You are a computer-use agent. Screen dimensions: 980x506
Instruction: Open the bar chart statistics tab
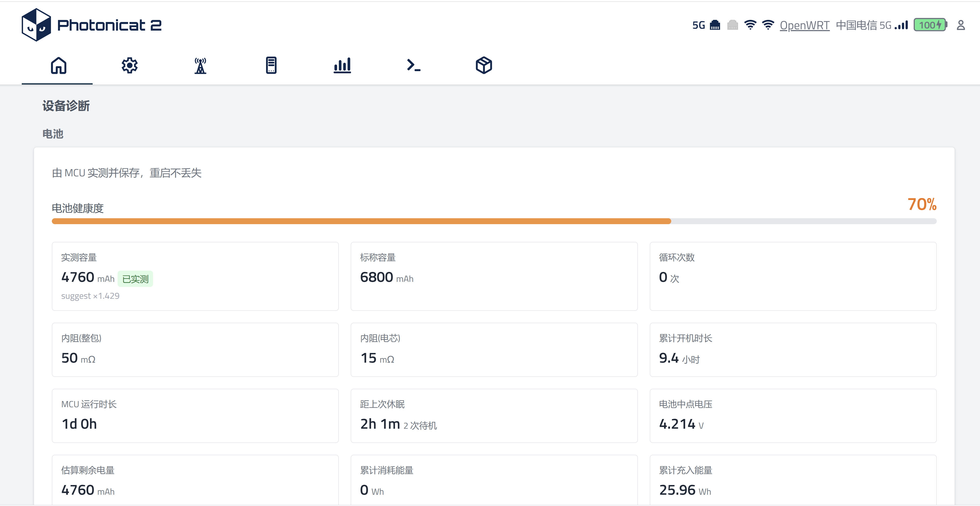pyautogui.click(x=342, y=65)
